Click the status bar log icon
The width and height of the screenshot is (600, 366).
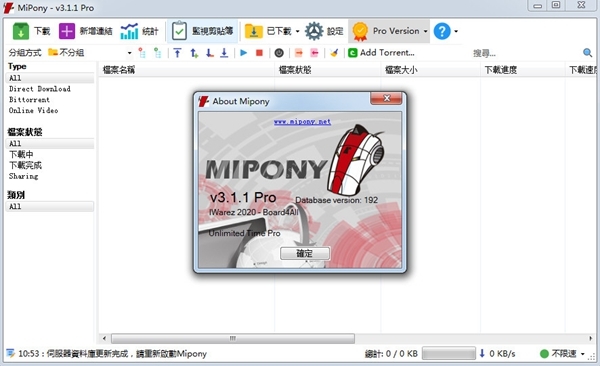coord(10,353)
